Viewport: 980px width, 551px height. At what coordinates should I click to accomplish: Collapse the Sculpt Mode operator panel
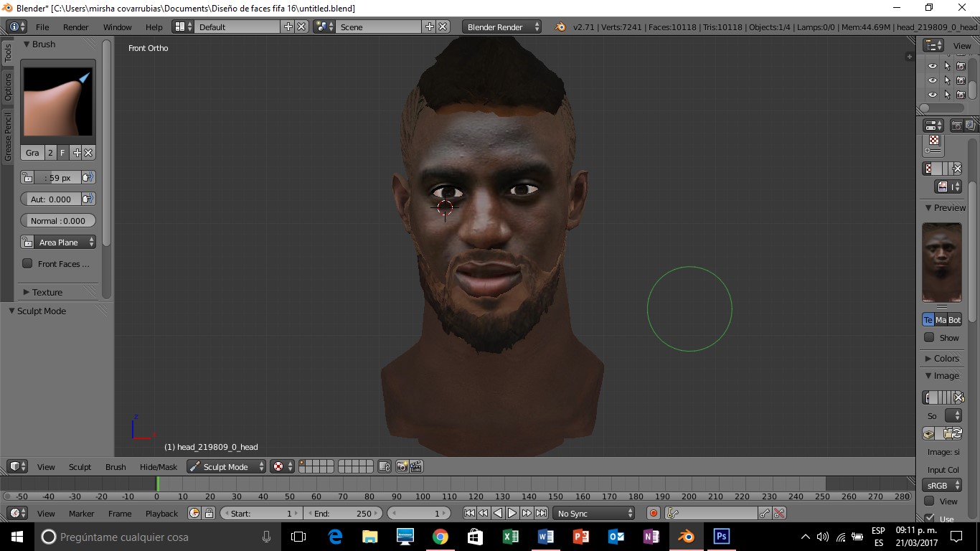click(37, 311)
